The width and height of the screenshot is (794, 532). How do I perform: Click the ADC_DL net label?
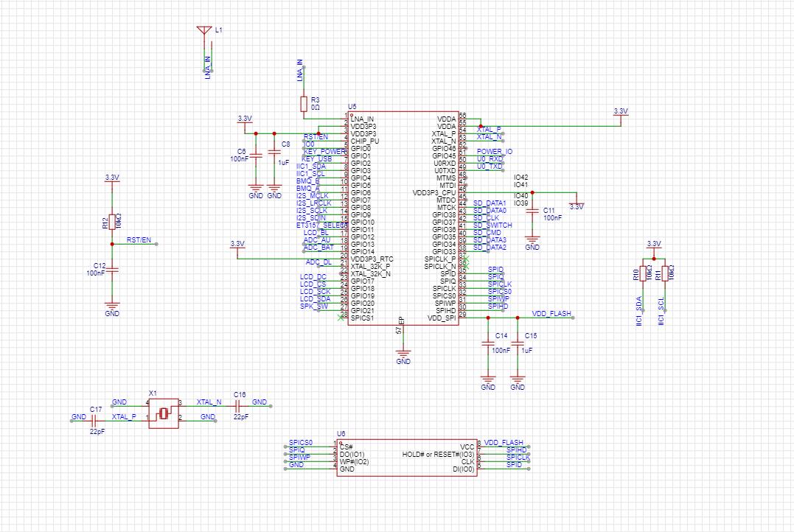coord(319,262)
